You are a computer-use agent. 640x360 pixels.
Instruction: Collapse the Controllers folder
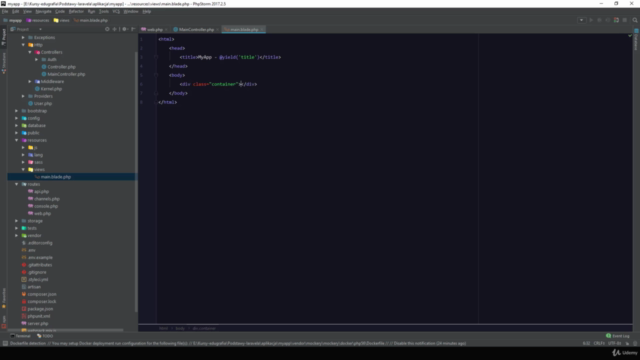pyautogui.click(x=30, y=52)
